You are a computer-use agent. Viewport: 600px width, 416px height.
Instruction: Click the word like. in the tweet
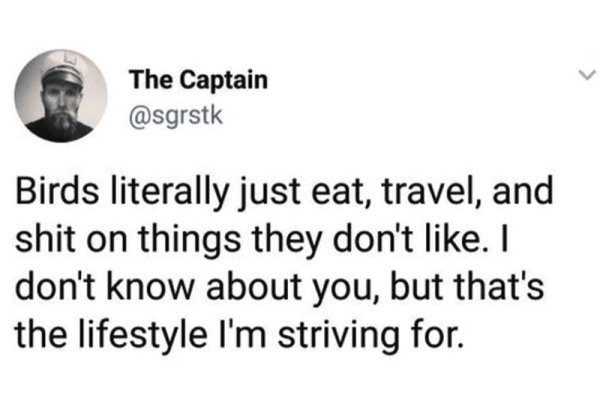point(455,239)
